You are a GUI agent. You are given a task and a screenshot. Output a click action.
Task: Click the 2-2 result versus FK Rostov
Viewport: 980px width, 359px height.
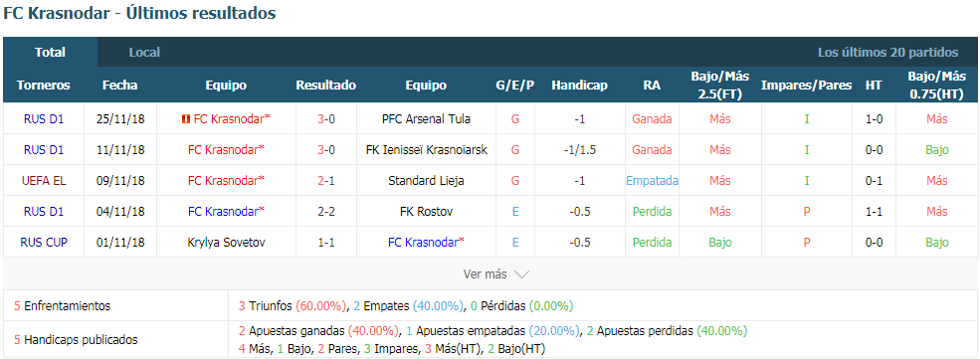(x=326, y=212)
